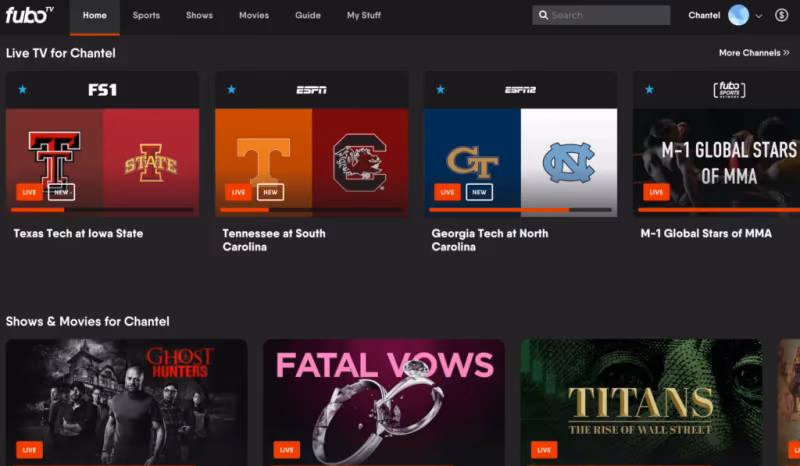
Task: Click LIVE badge on Tennessee game
Action: pos(238,192)
